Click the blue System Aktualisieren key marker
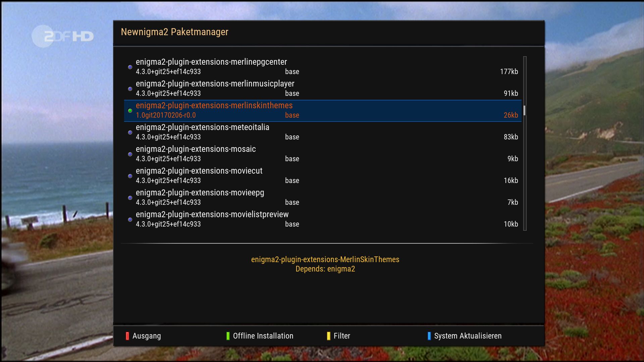The height and width of the screenshot is (362, 644). [x=429, y=336]
